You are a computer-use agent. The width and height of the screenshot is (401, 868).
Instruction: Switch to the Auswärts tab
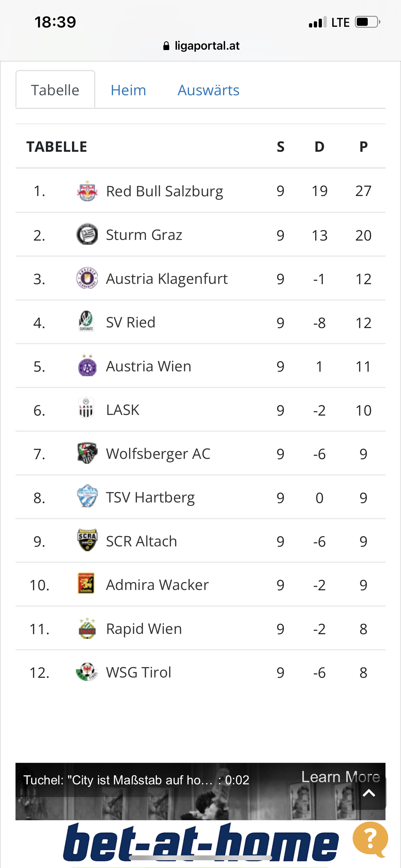click(x=209, y=90)
